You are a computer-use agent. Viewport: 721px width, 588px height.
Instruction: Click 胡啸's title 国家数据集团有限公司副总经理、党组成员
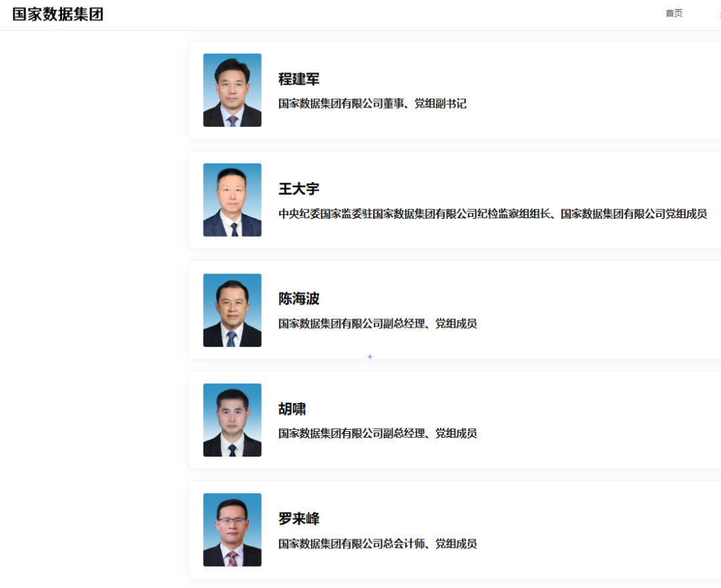(x=377, y=434)
